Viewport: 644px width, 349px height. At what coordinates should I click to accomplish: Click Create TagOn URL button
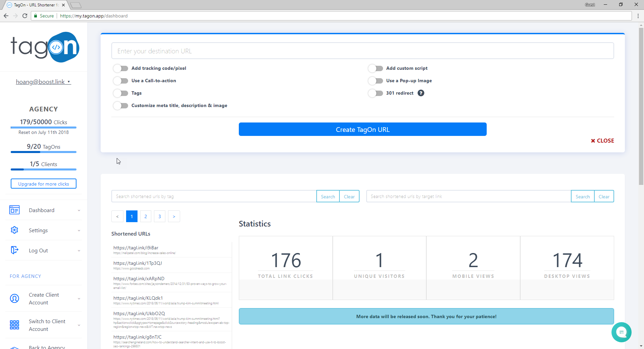tap(363, 129)
